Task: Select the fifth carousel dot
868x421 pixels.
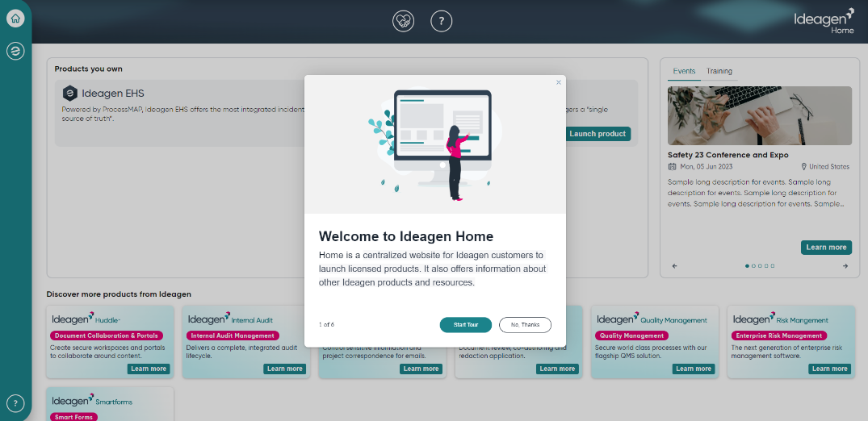Action: pyautogui.click(x=772, y=266)
